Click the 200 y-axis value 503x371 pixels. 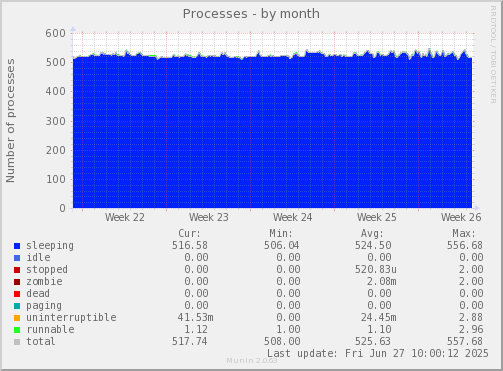[56, 150]
